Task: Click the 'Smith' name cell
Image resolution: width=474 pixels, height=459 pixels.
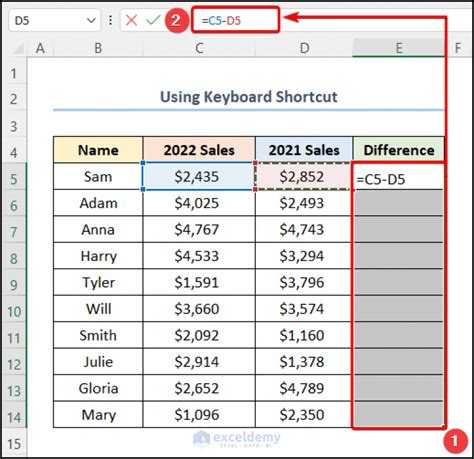Action: (98, 335)
